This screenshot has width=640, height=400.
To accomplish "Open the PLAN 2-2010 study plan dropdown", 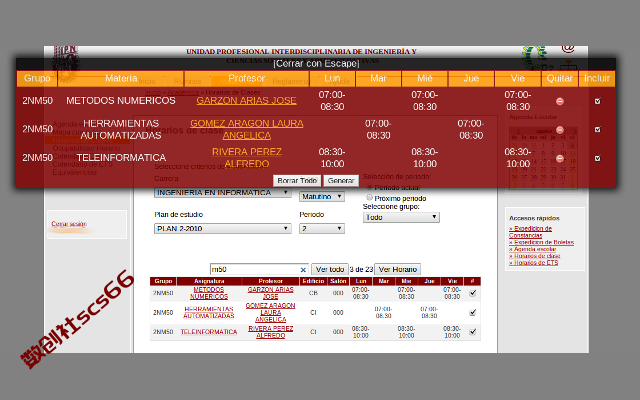I will [x=222, y=229].
